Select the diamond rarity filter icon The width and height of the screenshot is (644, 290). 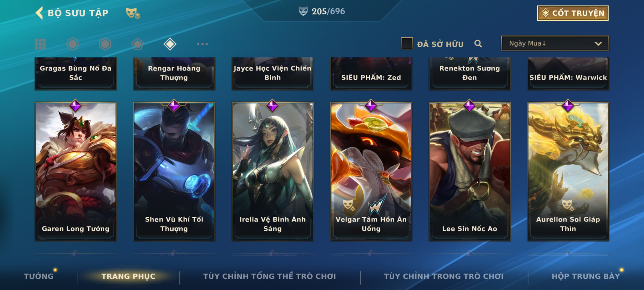point(170,44)
